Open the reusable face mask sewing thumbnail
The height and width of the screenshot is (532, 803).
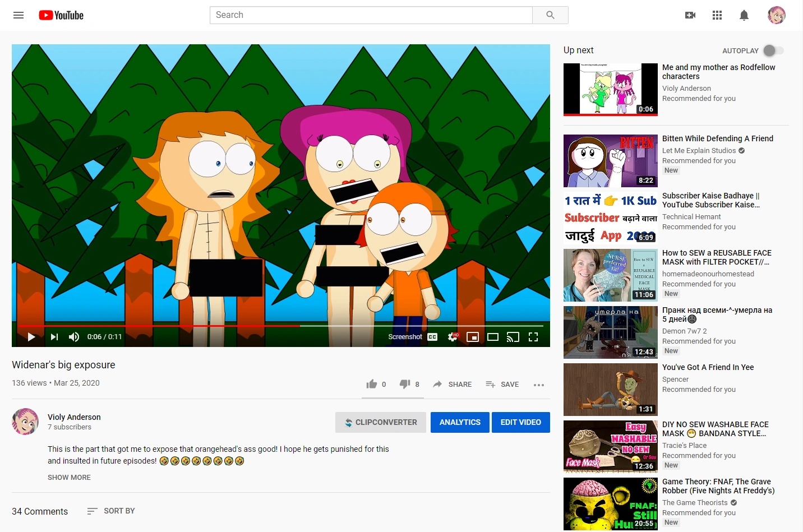[x=611, y=275]
